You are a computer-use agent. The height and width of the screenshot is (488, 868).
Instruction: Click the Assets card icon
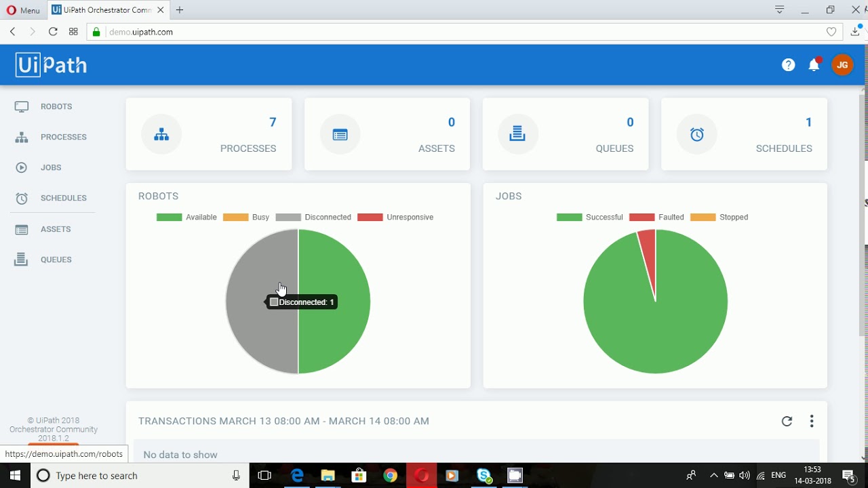340,134
